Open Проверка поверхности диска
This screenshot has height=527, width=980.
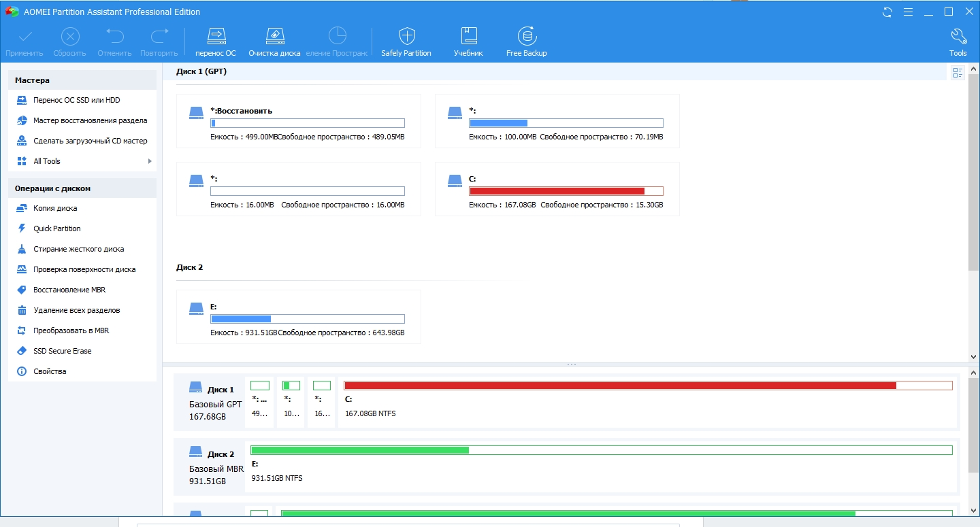tap(82, 269)
